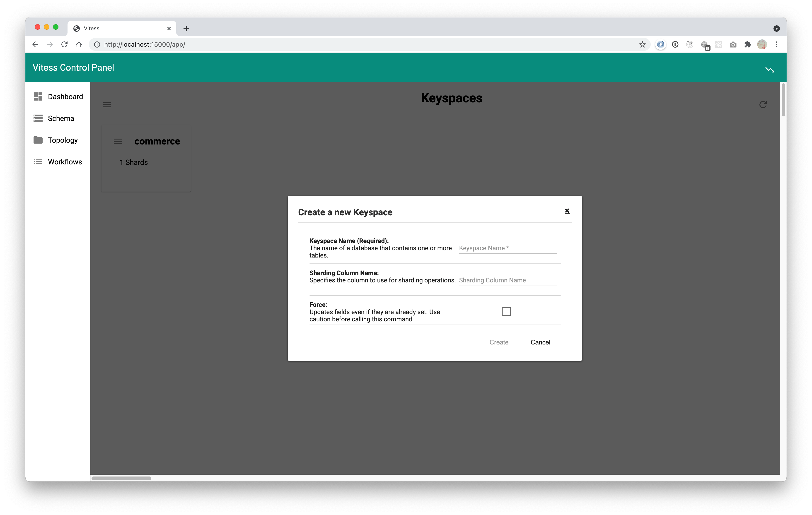
Task: Click the trending-down icon in the header
Action: coord(770,70)
